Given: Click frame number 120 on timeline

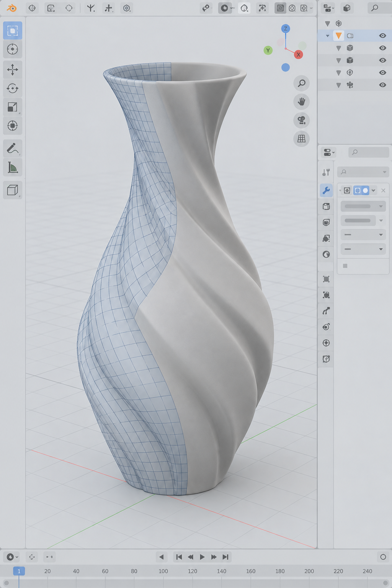Looking at the screenshot, I should [x=193, y=571].
